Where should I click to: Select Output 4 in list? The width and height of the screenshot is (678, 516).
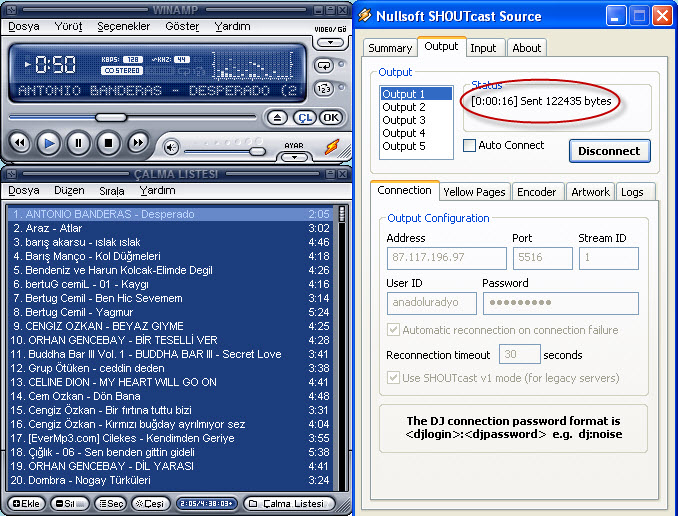pos(416,133)
